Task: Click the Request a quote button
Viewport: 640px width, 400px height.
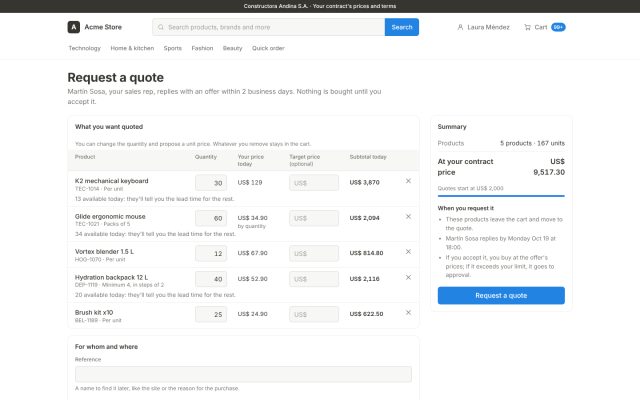Action: [x=501, y=296]
